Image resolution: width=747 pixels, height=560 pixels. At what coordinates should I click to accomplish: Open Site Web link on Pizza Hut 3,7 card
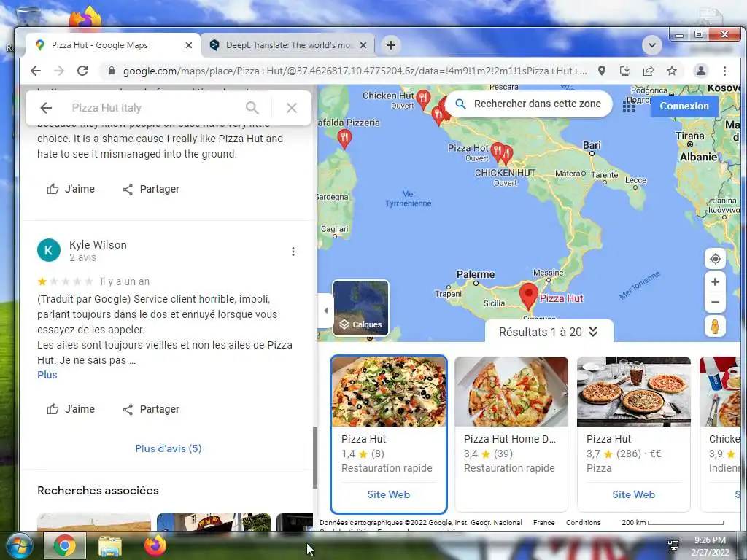pos(634,494)
